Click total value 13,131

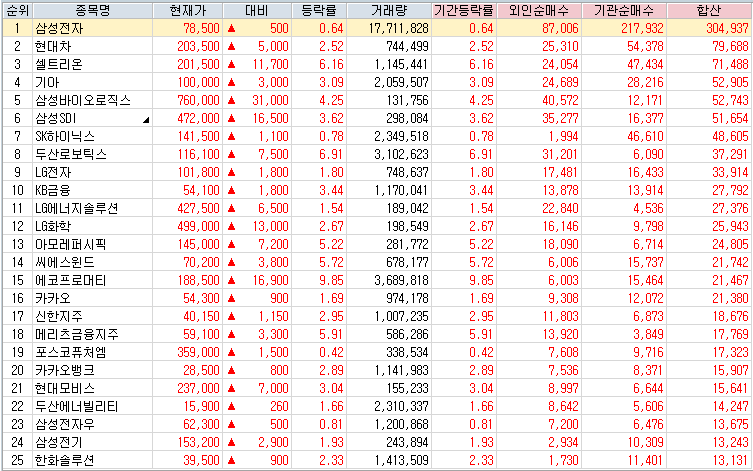click(x=730, y=460)
